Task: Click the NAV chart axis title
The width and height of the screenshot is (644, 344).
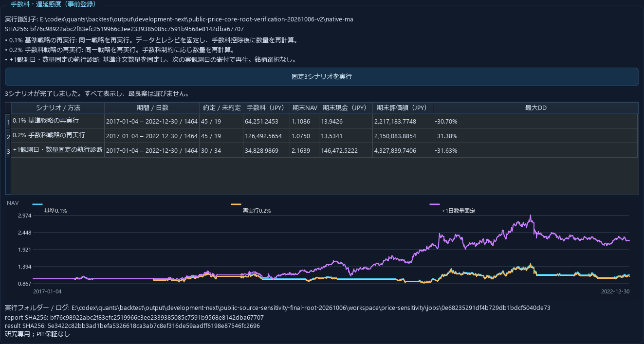Action: pyautogui.click(x=13, y=203)
